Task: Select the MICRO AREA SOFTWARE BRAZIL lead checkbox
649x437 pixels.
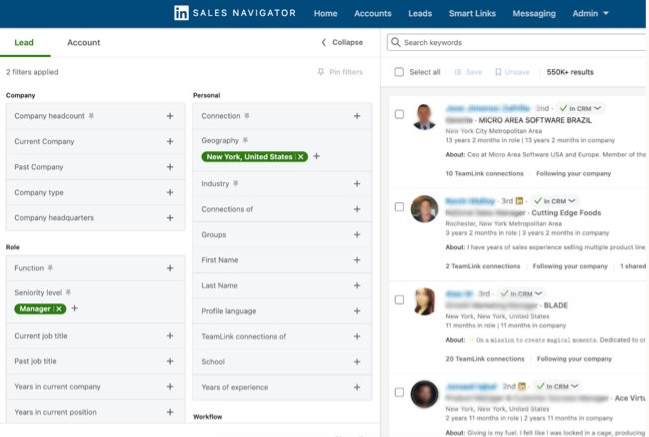Action: pyautogui.click(x=399, y=114)
